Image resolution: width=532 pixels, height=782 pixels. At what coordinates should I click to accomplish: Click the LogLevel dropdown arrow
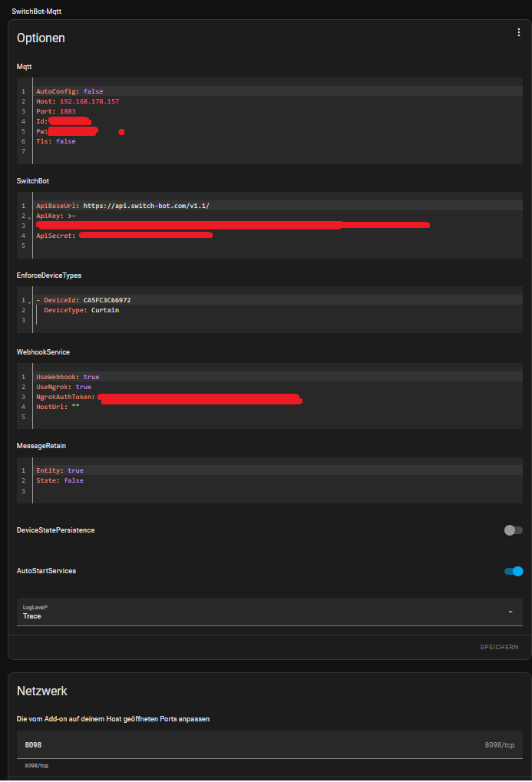(510, 612)
